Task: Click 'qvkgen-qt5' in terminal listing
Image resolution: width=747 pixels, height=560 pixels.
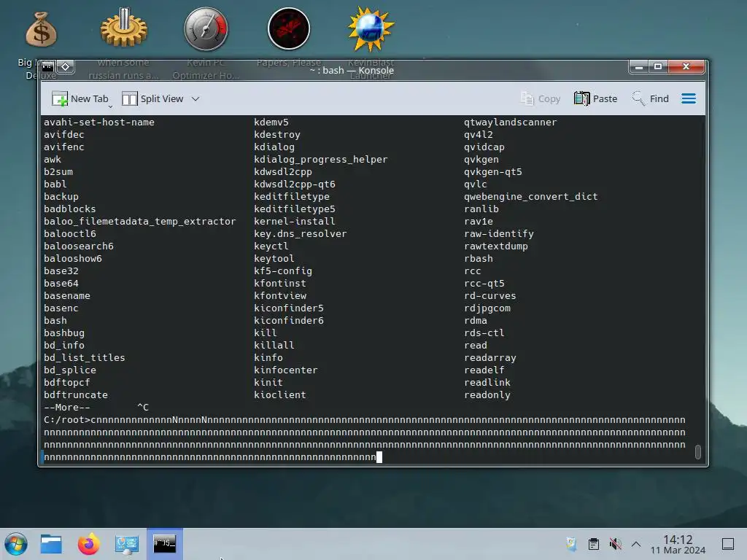Action: click(493, 172)
